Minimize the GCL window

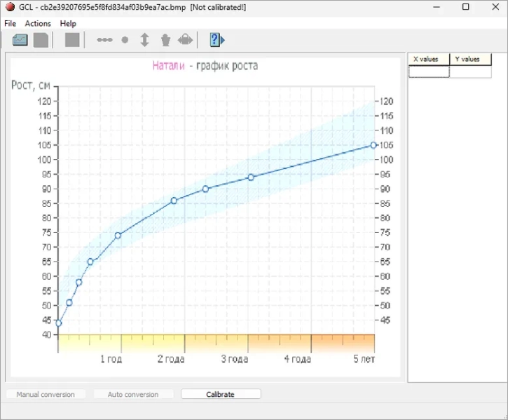(437, 7)
